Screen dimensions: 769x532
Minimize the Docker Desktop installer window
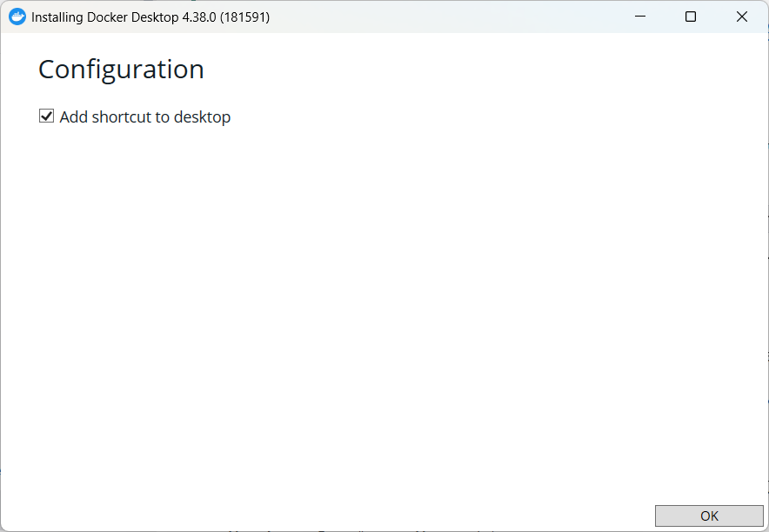(639, 17)
